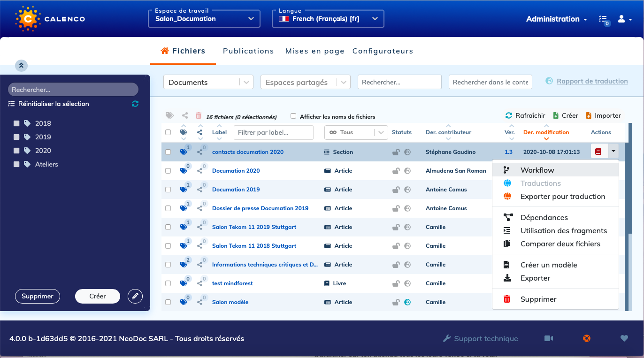Click the heart icon in footer

click(x=624, y=338)
